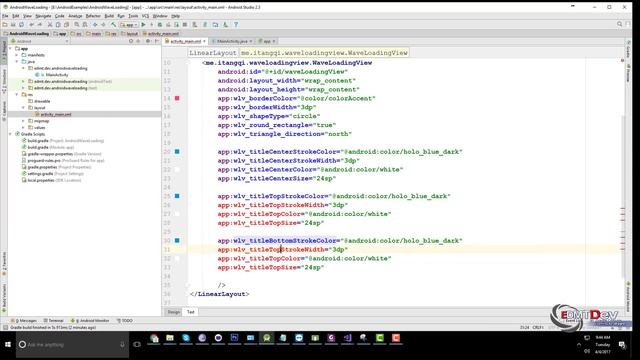Collapse the java folder arrow
The image size is (640, 360).
[x=17, y=62]
